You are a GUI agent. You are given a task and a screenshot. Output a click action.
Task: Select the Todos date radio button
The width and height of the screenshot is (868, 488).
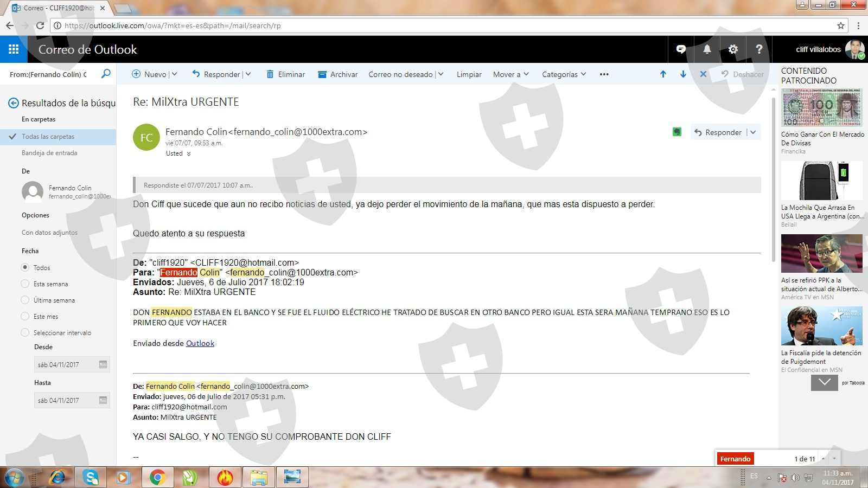[25, 267]
